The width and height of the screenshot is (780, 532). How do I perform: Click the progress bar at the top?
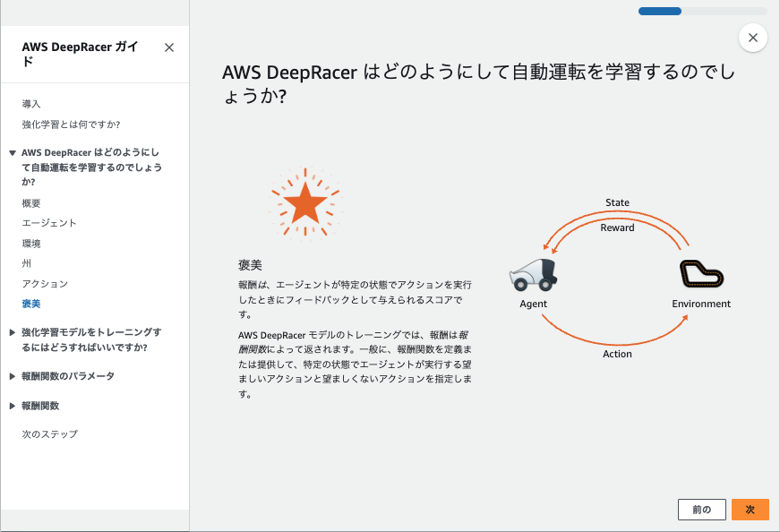pos(701,11)
